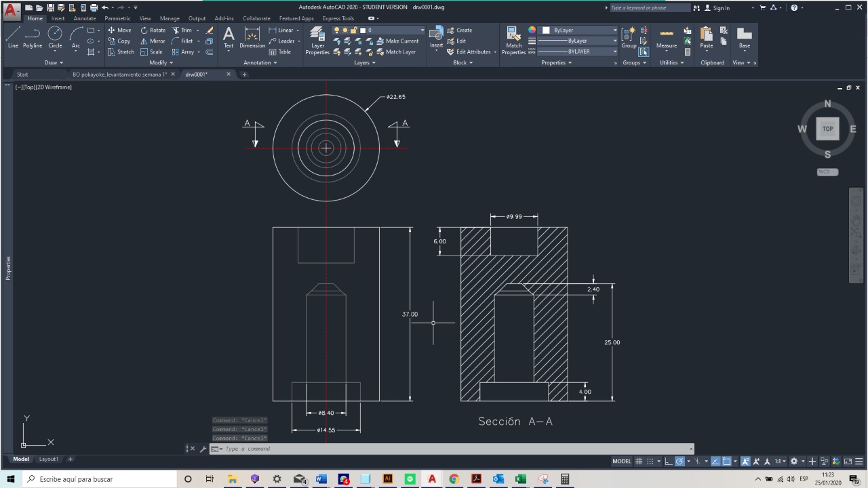Expand the Properties panel
The width and height of the screenshot is (868, 488).
coord(557,62)
